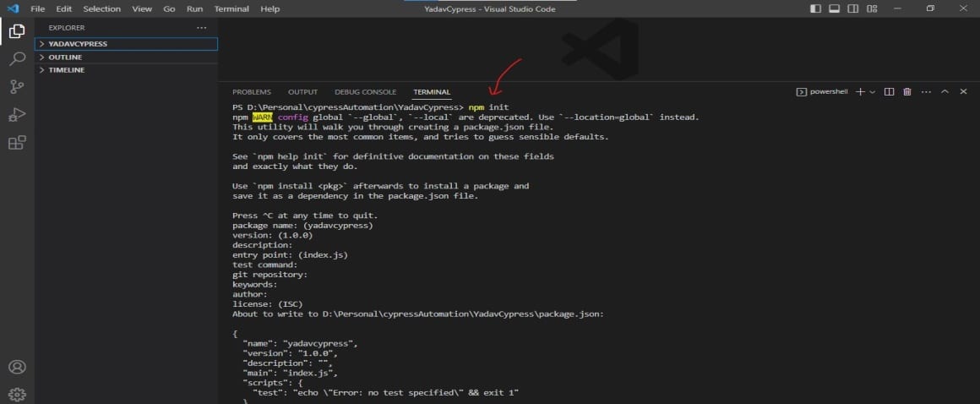
Task: Open the Run menu
Action: point(194,8)
